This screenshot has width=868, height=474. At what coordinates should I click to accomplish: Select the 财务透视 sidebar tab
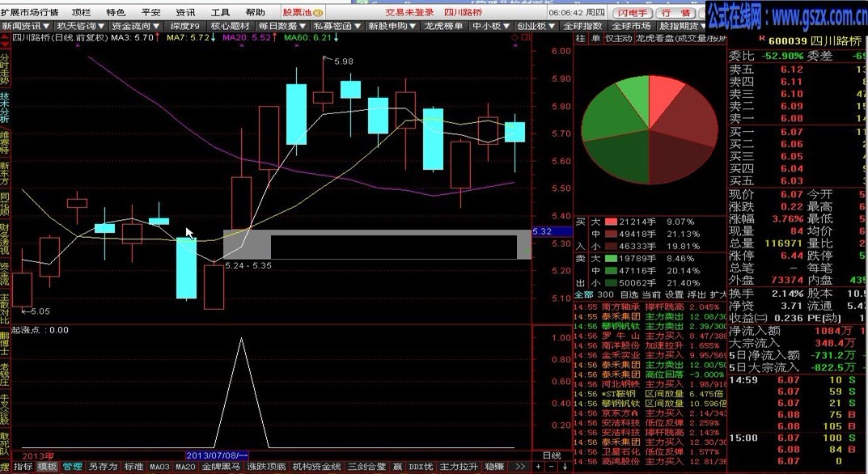click(4, 239)
